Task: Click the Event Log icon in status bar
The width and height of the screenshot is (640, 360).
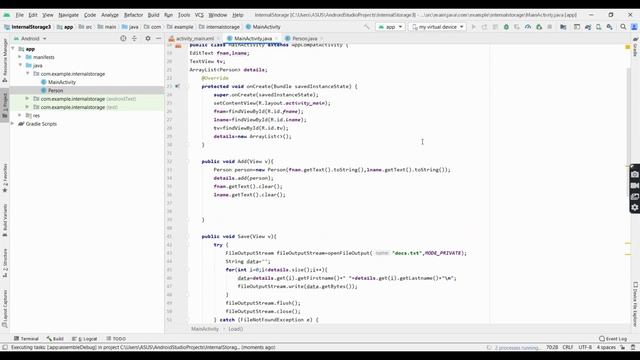Action: point(602,339)
